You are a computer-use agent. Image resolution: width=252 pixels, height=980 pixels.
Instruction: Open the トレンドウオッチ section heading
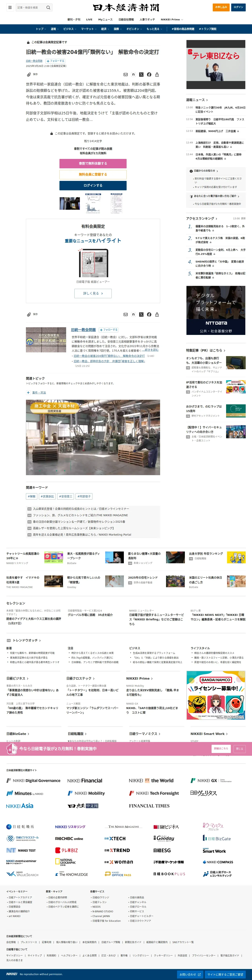click(x=27, y=641)
